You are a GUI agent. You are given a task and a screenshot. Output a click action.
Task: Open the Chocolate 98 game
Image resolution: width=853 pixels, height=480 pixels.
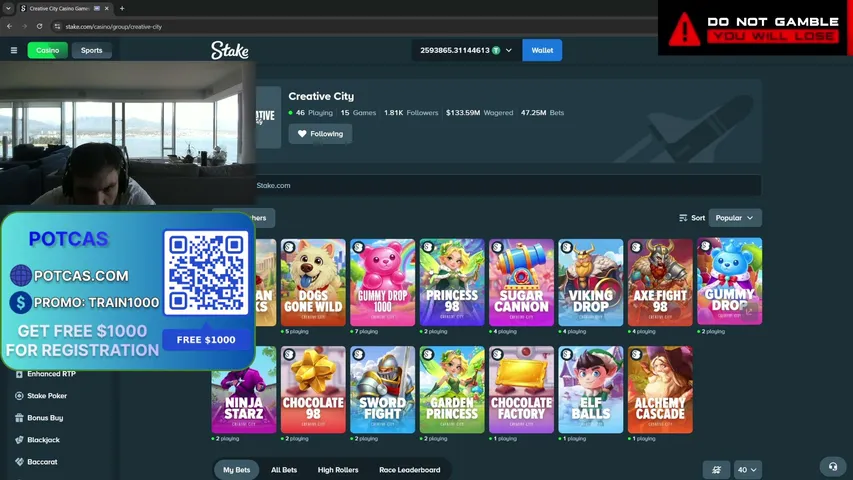pyautogui.click(x=313, y=390)
